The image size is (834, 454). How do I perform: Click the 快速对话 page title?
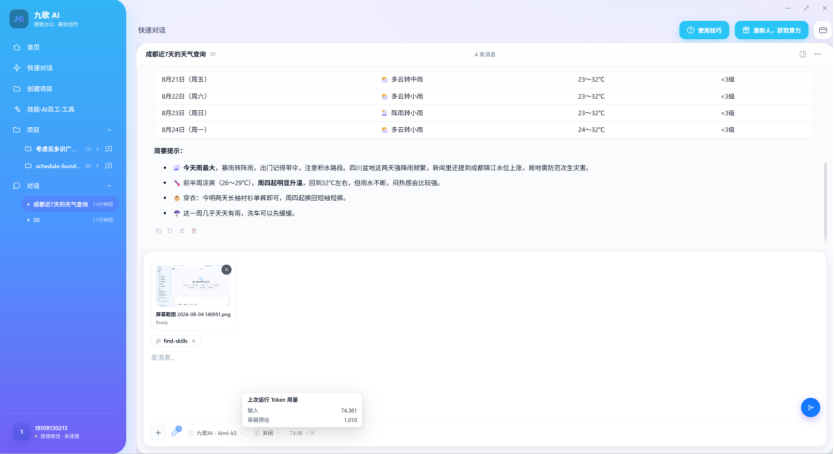152,30
